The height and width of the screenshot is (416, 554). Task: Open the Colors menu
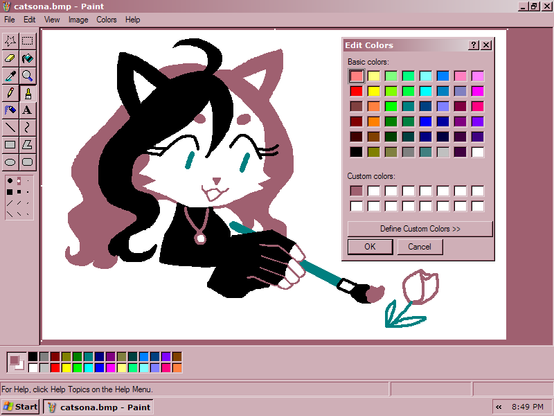[106, 20]
